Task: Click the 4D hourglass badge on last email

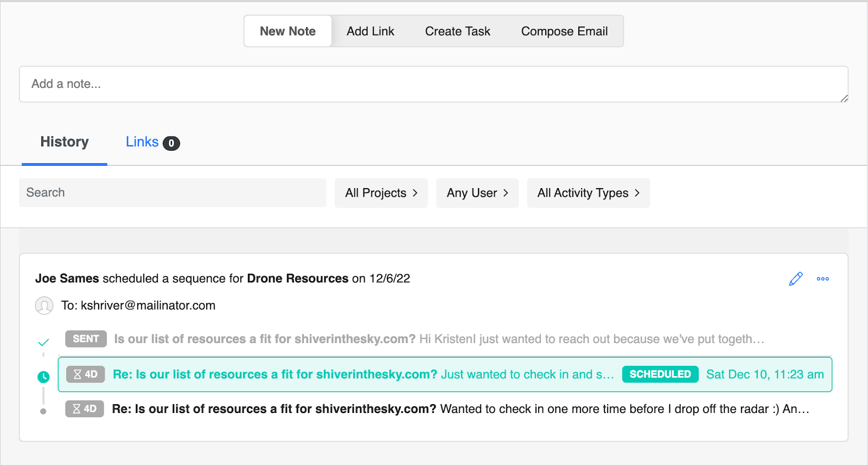Action: click(x=85, y=409)
